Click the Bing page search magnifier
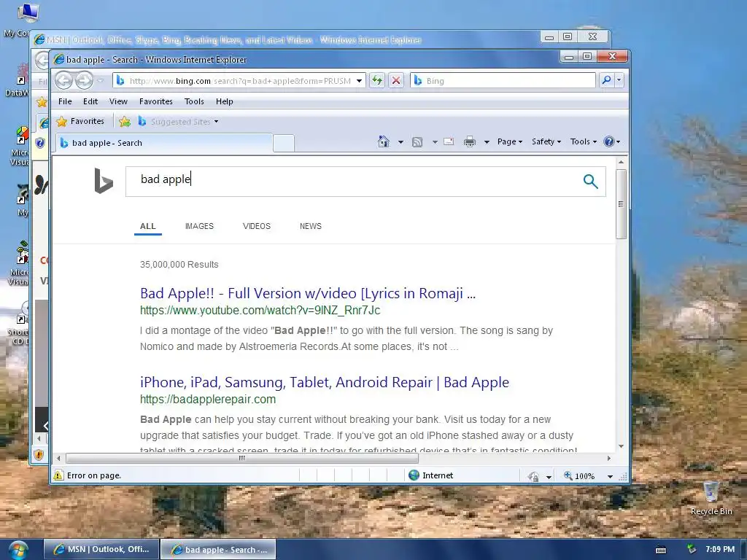 591,181
